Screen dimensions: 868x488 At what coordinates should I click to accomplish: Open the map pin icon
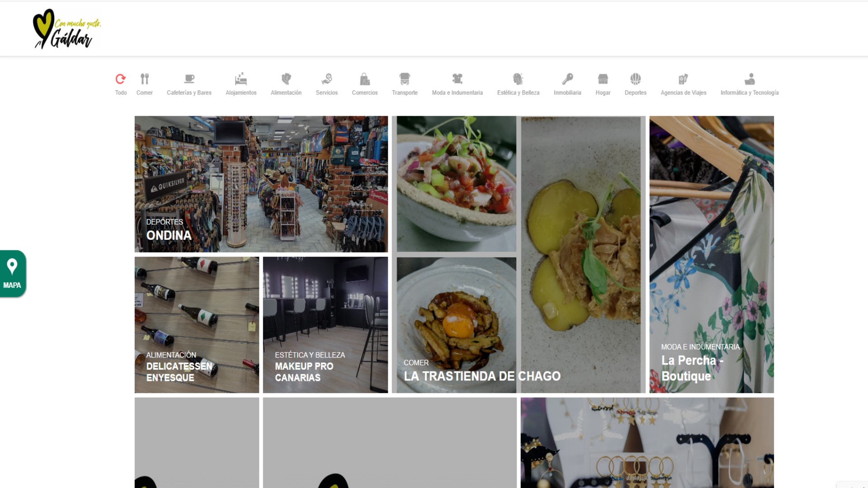[x=12, y=267]
